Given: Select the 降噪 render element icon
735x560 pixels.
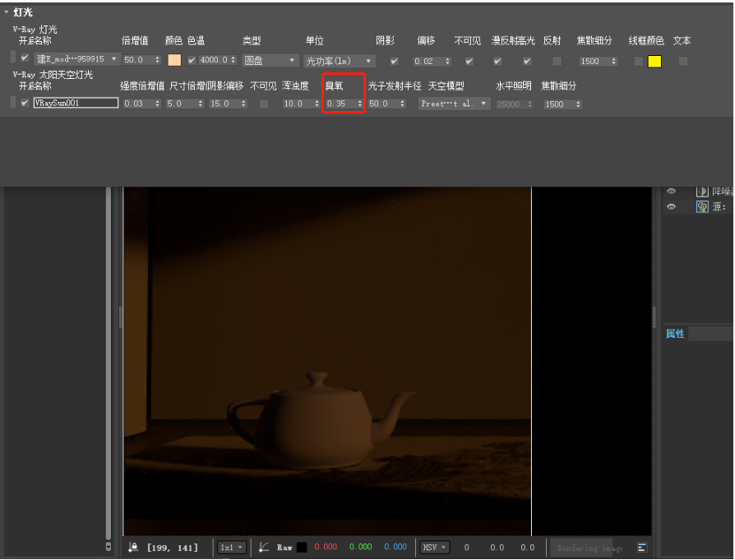Looking at the screenshot, I should (702, 192).
